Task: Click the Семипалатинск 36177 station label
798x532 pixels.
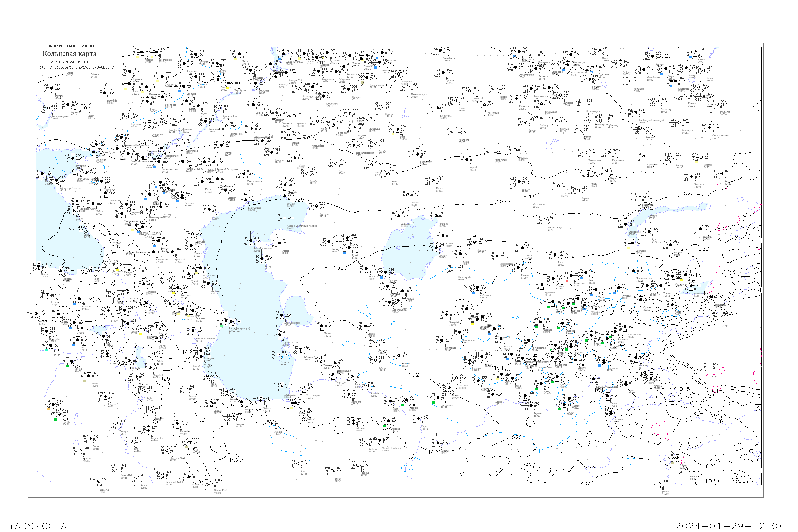Action: pyautogui.click(x=721, y=136)
